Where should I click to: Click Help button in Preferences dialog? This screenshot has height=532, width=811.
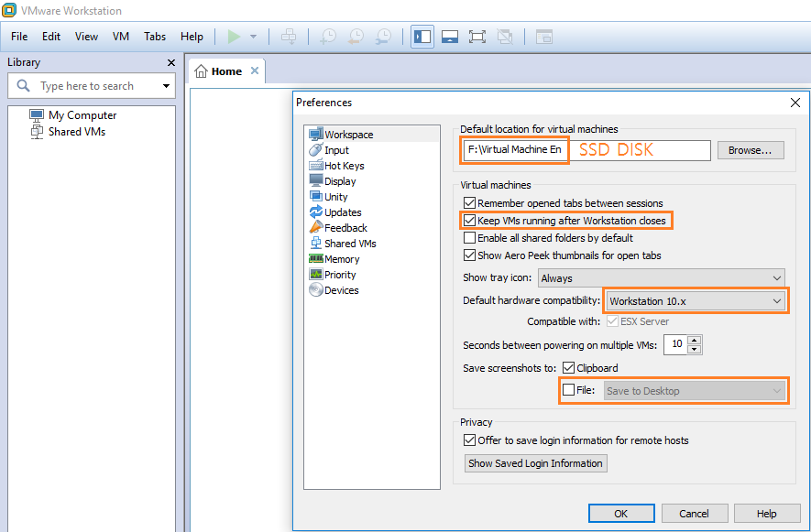766,514
